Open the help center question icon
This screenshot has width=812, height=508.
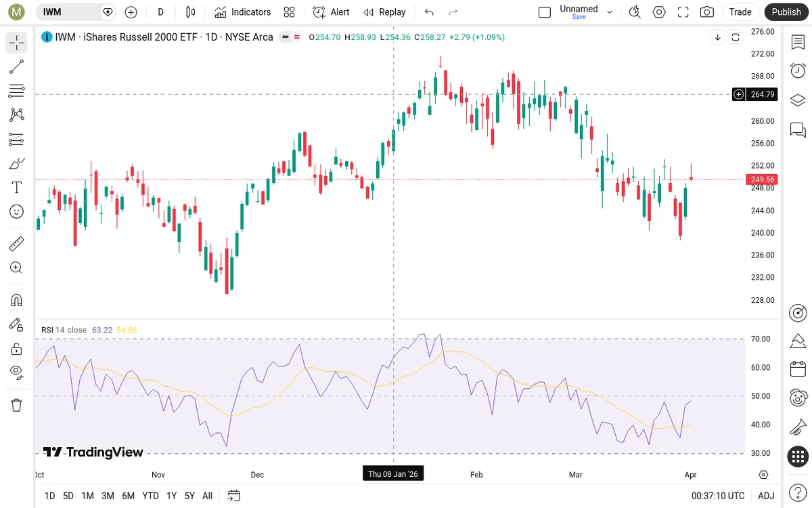(x=798, y=492)
